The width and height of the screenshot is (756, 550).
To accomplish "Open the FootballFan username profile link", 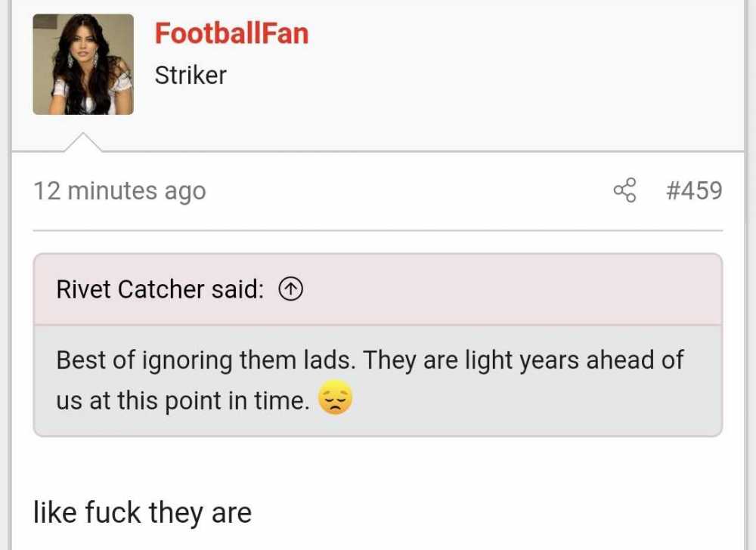I will pos(231,33).
